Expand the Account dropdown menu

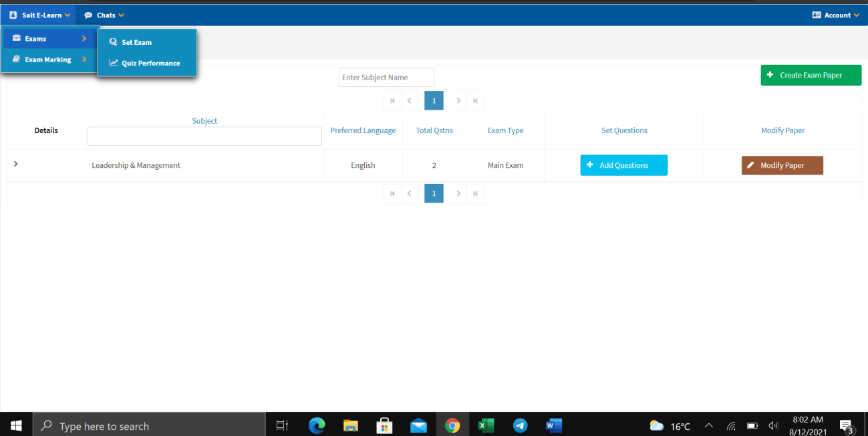(836, 15)
